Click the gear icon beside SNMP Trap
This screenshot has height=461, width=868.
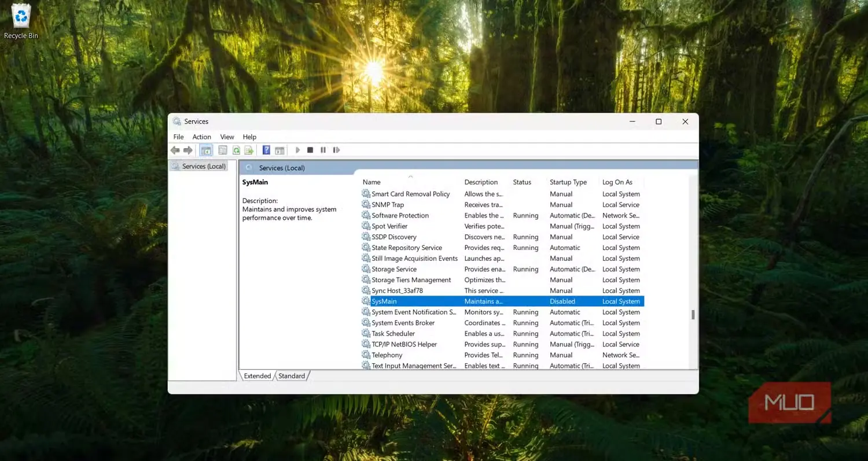366,205
